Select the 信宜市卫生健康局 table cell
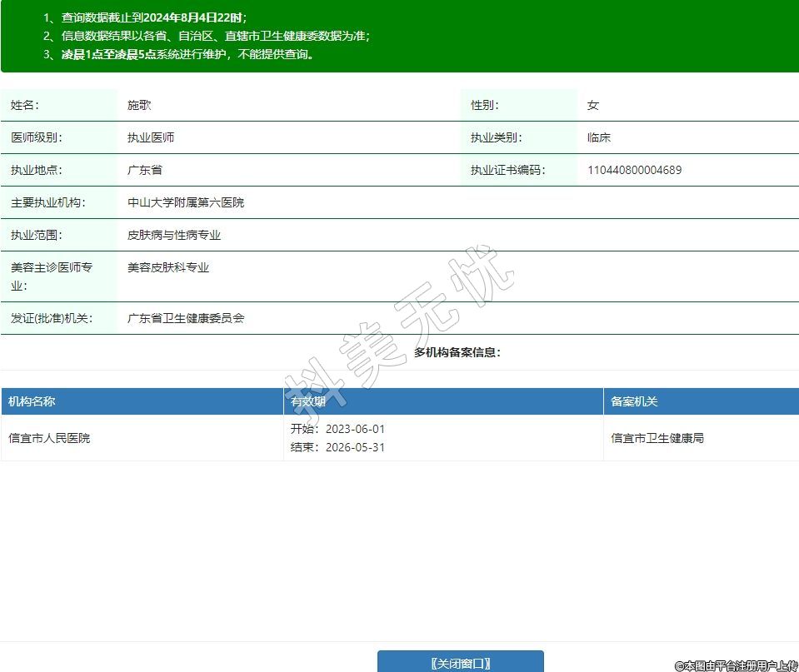This screenshot has width=799, height=672. [657, 438]
